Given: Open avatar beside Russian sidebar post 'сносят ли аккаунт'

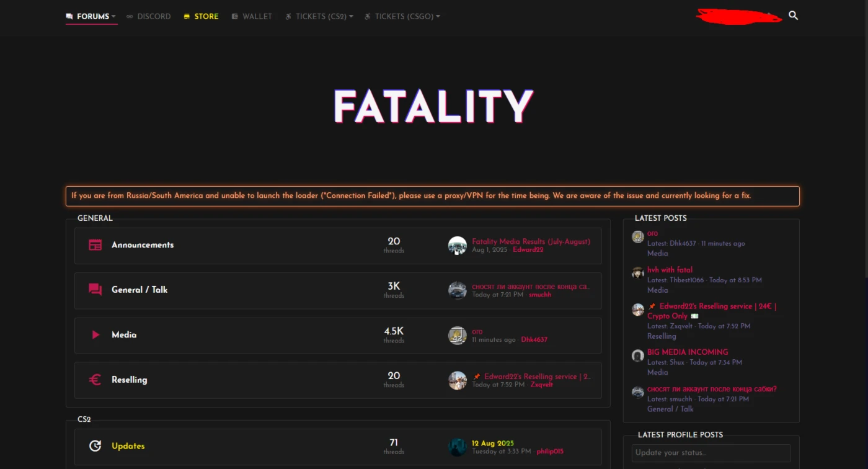Looking at the screenshot, I should click(638, 392).
